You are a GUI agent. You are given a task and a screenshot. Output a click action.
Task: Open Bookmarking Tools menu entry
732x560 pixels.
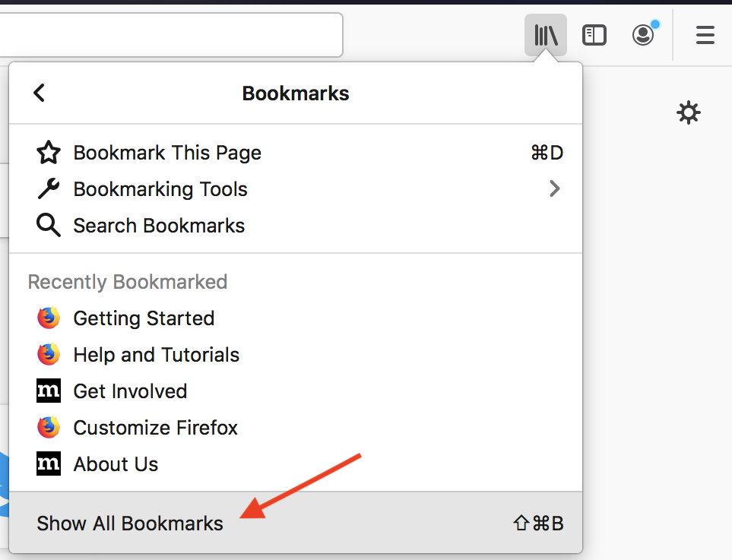tap(296, 189)
